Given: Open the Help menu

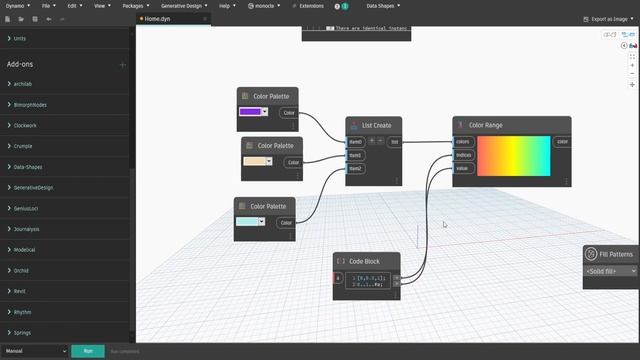Looking at the screenshot, I should point(227,6).
